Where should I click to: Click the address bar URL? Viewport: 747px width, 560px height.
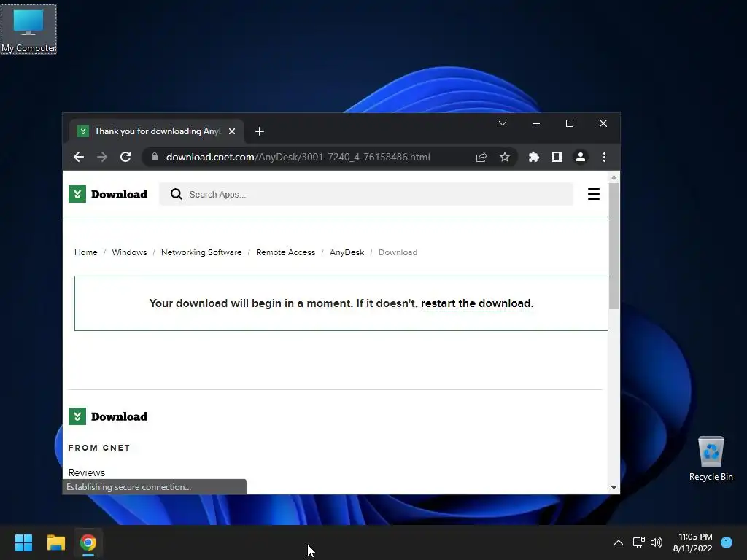(298, 157)
